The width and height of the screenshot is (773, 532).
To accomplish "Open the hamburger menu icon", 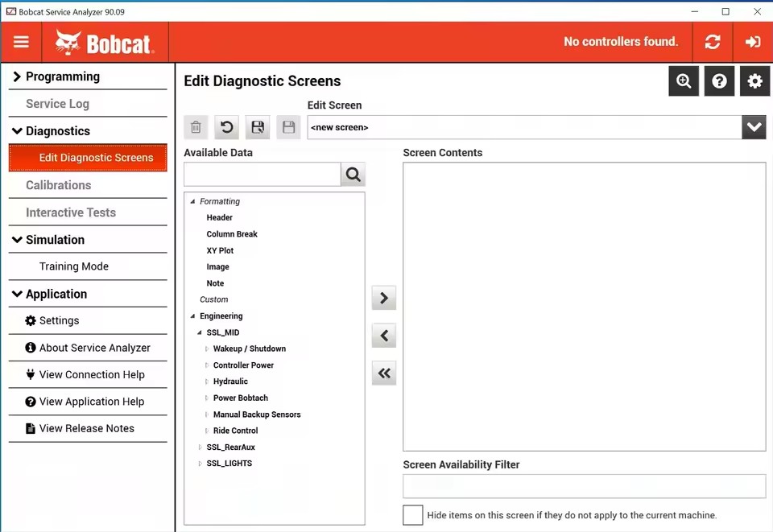I will (21, 42).
